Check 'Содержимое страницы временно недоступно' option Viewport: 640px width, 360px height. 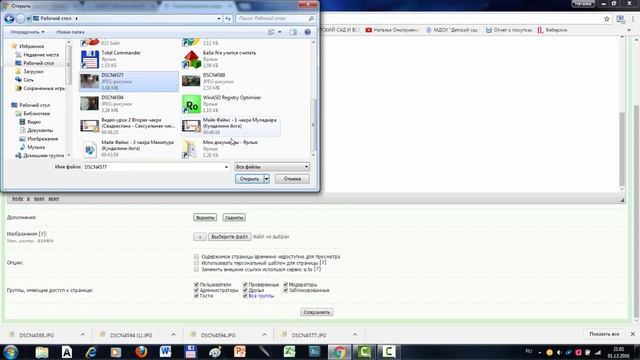[x=196, y=256]
